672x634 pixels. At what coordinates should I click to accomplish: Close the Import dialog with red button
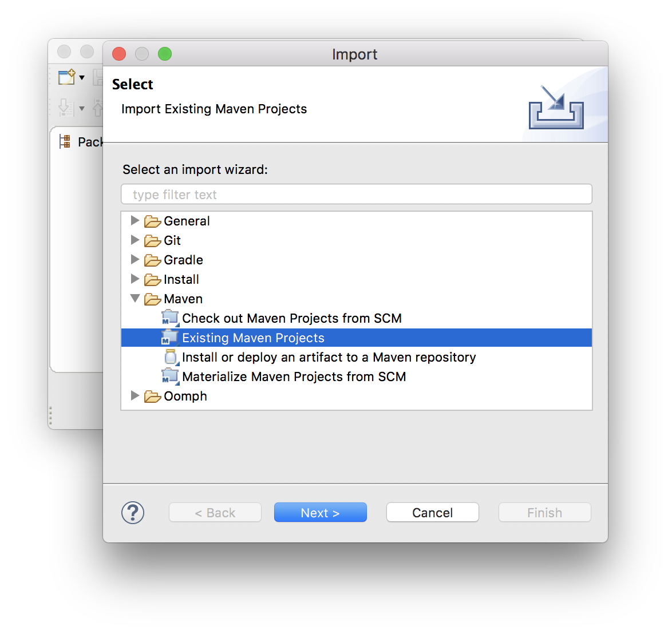[119, 54]
